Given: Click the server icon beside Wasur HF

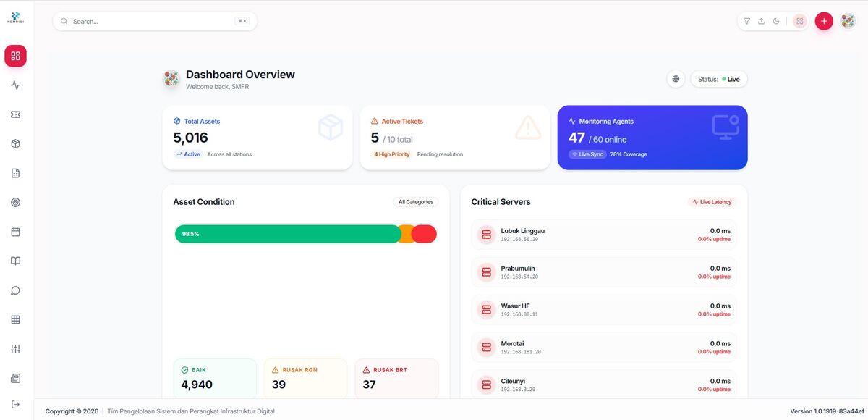Looking at the screenshot, I should coord(486,310).
